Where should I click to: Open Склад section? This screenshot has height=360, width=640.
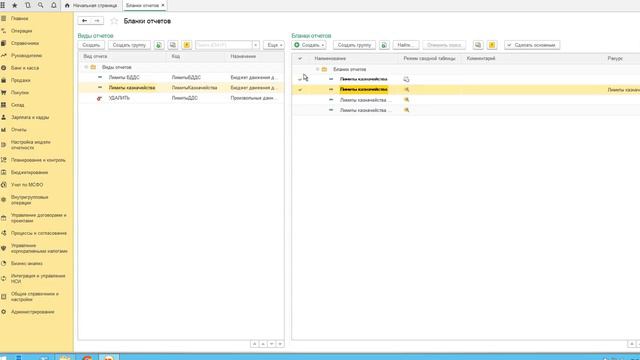click(x=18, y=105)
